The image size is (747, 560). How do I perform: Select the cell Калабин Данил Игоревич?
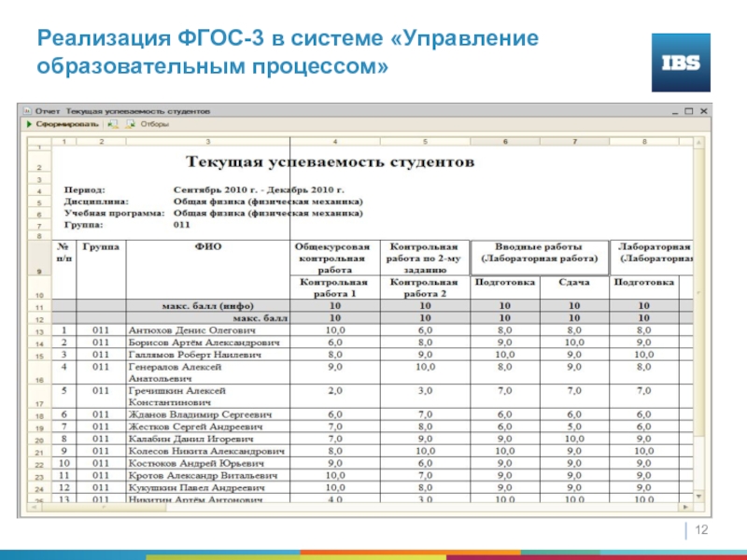coord(207,439)
